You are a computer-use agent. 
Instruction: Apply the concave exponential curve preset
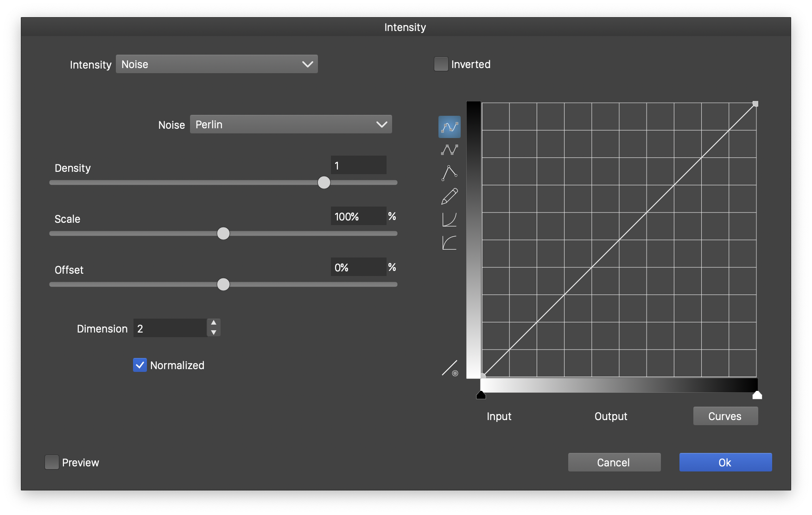(449, 219)
